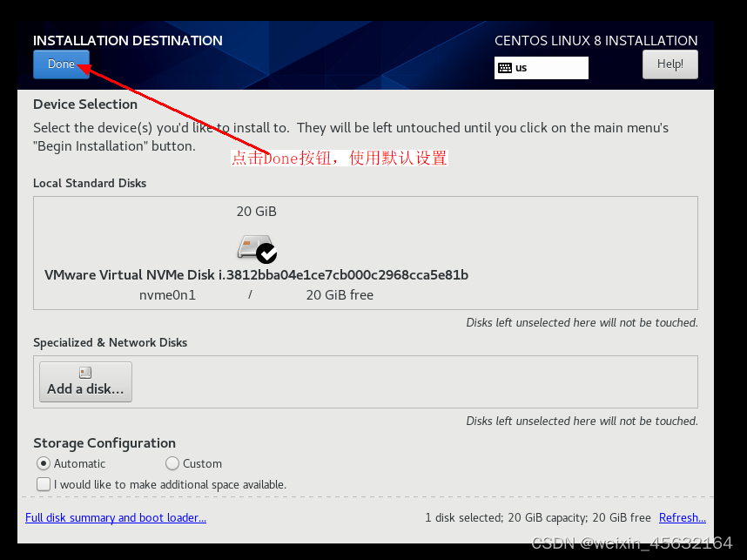
Task: Click the nvme0n1 device label
Action: click(167, 295)
